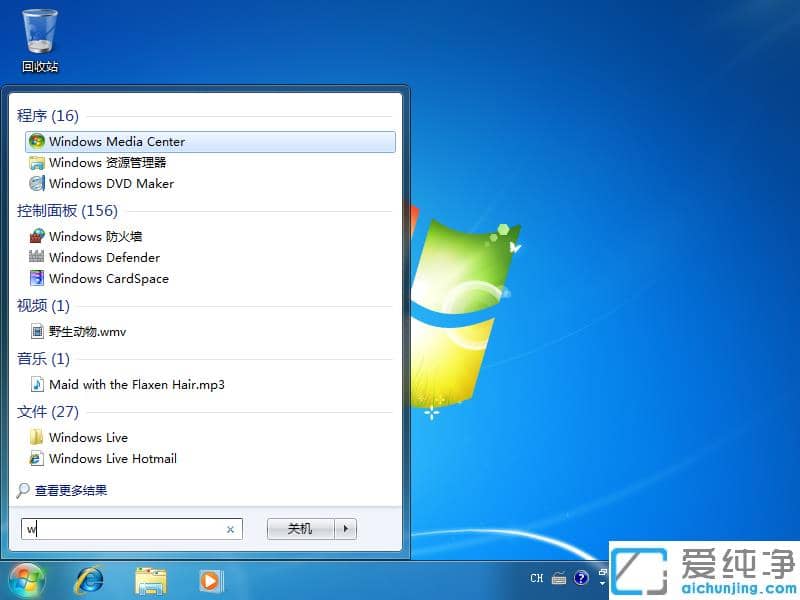The image size is (800, 600).
Task: Open Windows CardSpace
Action: tap(107, 278)
